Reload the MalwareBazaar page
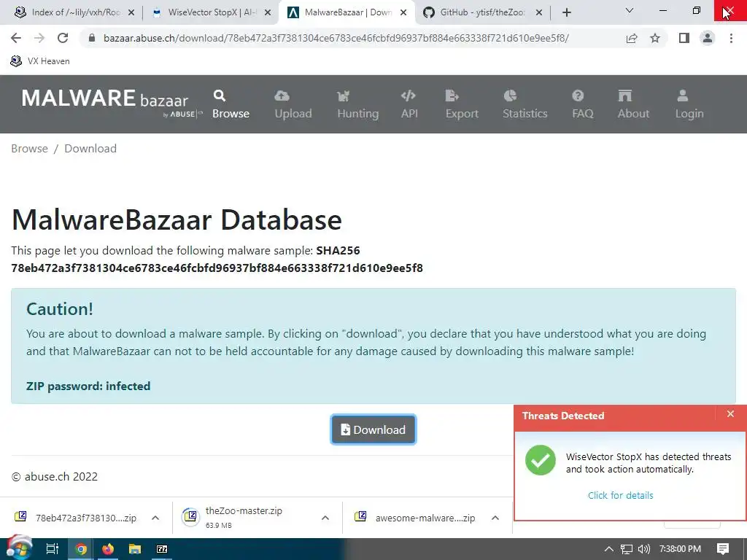 (x=63, y=38)
